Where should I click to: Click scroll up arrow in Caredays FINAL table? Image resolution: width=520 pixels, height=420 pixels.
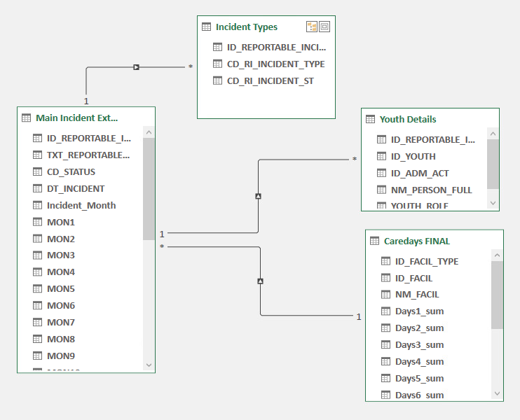[x=497, y=255]
